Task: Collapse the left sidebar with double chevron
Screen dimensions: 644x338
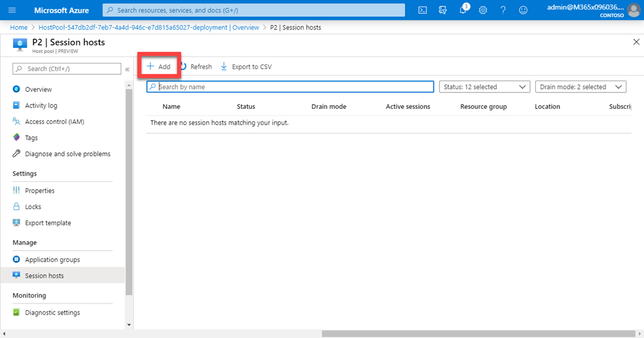Action: (127, 69)
